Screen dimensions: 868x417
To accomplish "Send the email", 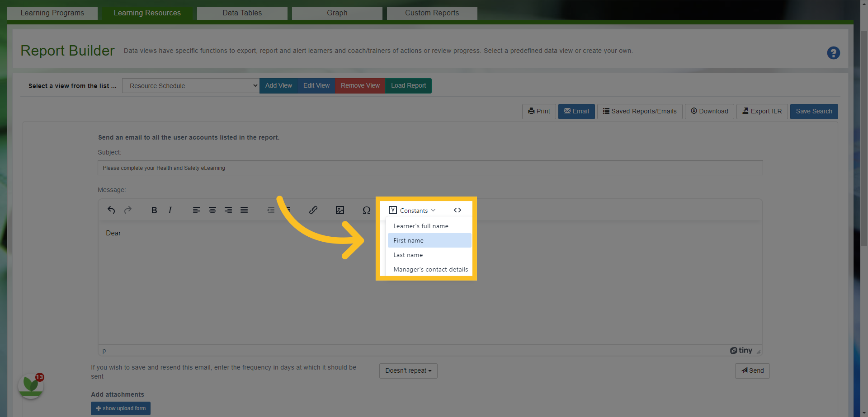I will tap(752, 371).
